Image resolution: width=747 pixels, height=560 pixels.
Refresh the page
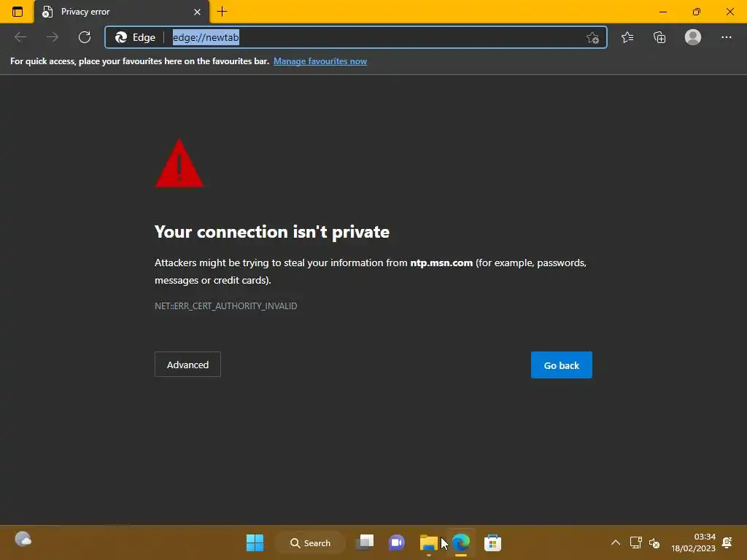pos(85,37)
